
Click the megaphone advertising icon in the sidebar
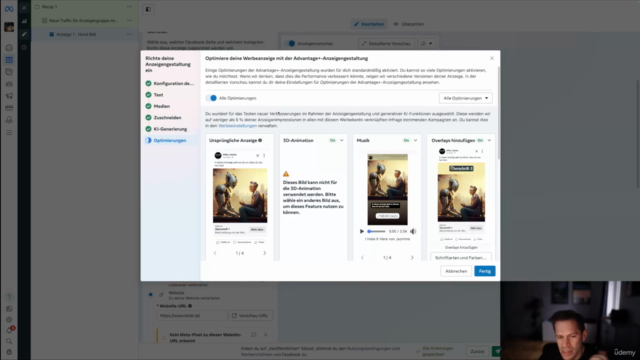click(9, 96)
